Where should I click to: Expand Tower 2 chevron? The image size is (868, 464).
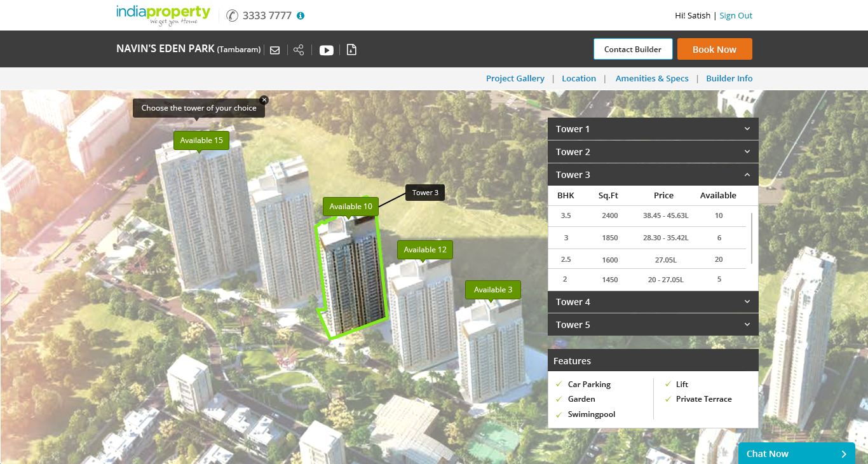[x=747, y=151]
